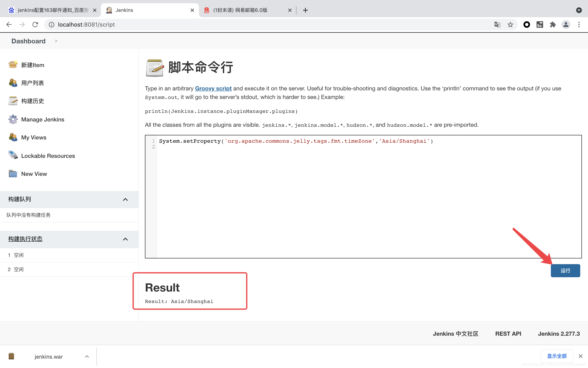The image size is (588, 368).
Task: Collapse the 构建队列 panel
Action: point(125,199)
